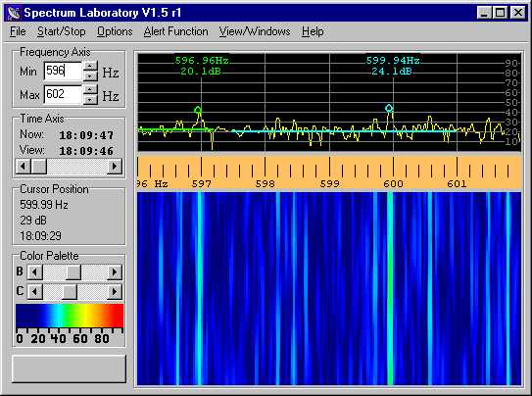Increase Min frequency with the up spinner

tap(90, 66)
